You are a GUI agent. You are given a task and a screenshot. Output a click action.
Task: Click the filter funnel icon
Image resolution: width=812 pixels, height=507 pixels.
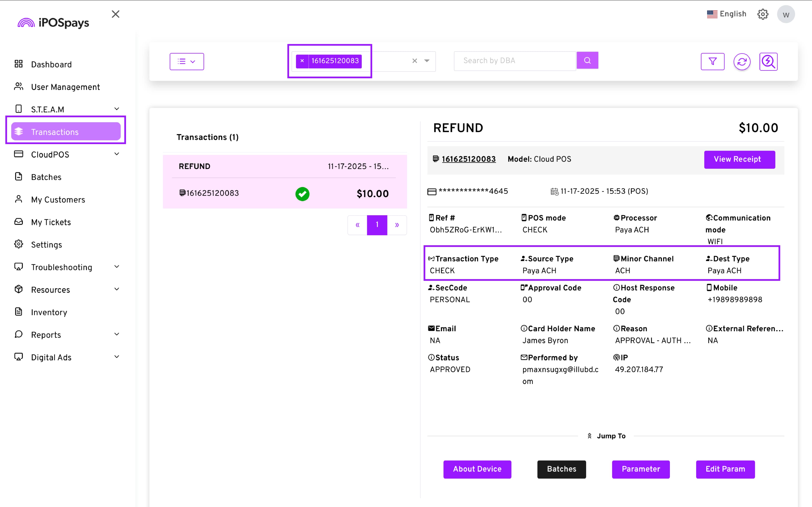point(712,61)
